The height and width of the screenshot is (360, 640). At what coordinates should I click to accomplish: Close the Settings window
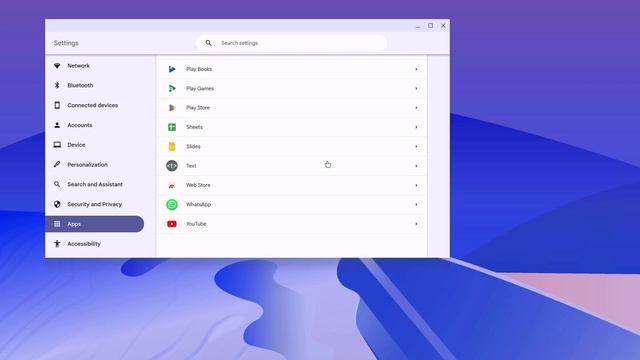[443, 26]
